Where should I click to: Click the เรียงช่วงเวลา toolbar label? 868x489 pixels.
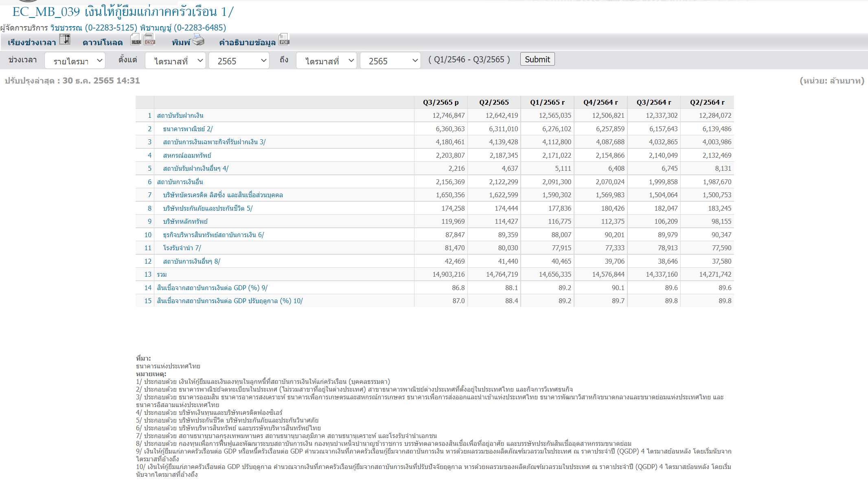click(x=32, y=42)
